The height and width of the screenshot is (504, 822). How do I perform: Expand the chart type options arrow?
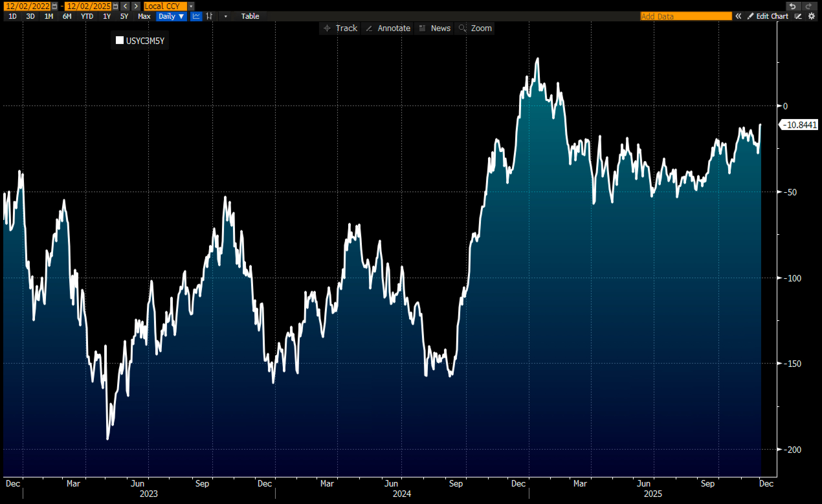point(226,16)
